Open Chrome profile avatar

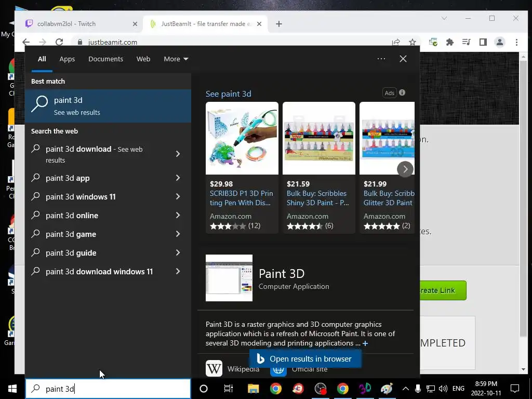(500, 42)
